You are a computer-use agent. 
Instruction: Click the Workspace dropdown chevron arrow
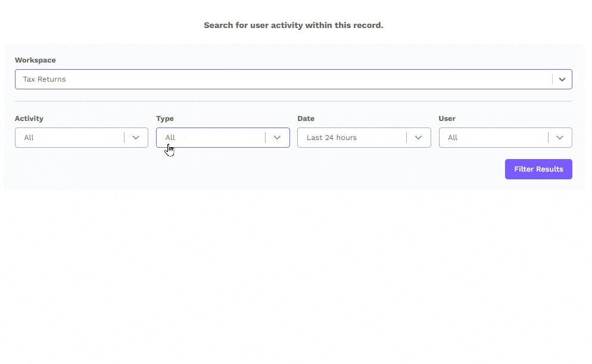pos(562,79)
